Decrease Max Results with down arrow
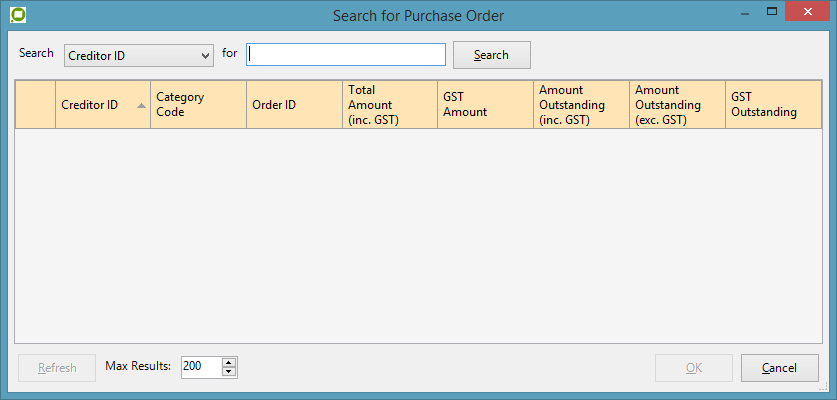 [x=229, y=373]
